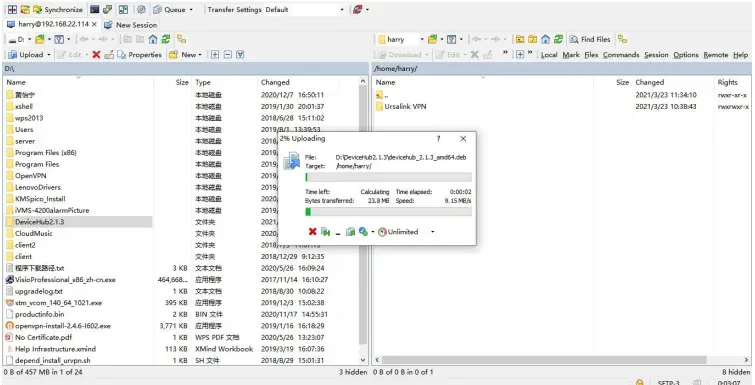Screen dimensions: 755x385
Task: Click the red Delete X icon in local toolbar
Action: click(x=96, y=55)
